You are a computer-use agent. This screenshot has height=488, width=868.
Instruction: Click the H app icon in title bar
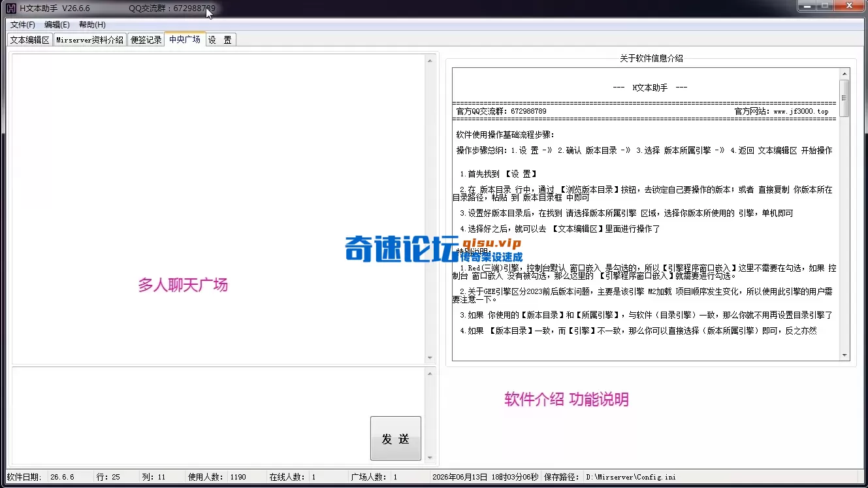point(10,8)
